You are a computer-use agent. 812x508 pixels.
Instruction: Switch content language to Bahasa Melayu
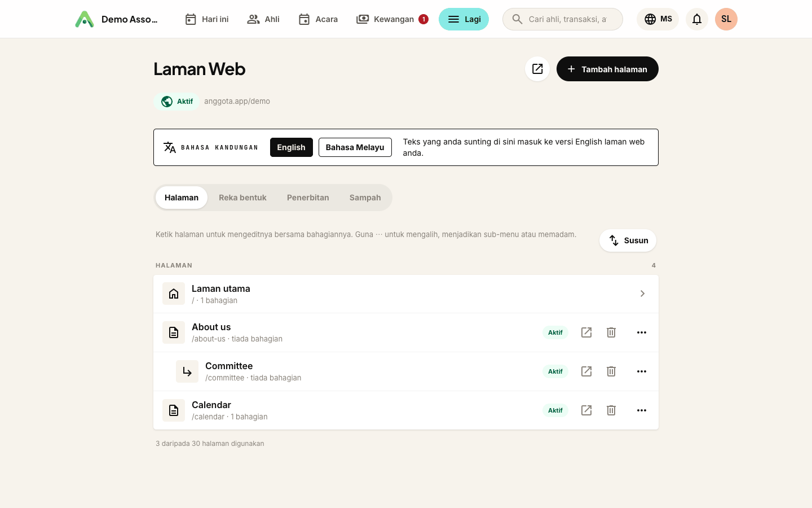pos(355,147)
